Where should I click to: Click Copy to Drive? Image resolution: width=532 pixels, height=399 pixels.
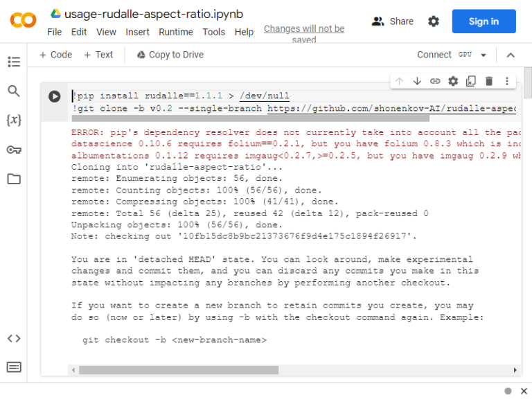170,55
